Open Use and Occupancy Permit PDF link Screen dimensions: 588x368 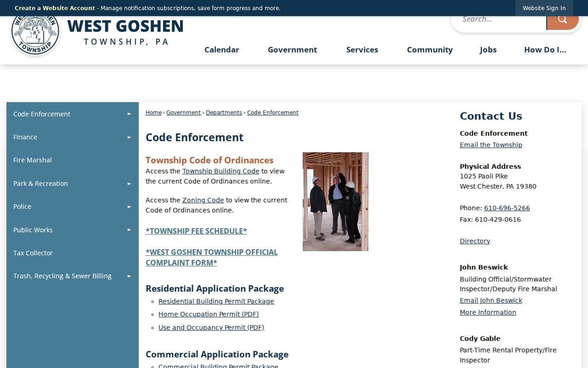point(211,328)
